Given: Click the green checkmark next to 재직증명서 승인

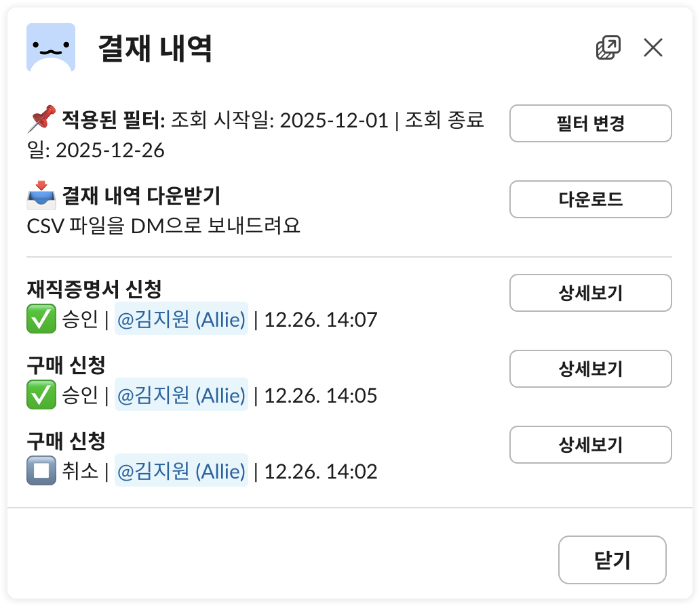Looking at the screenshot, I should click(x=41, y=319).
